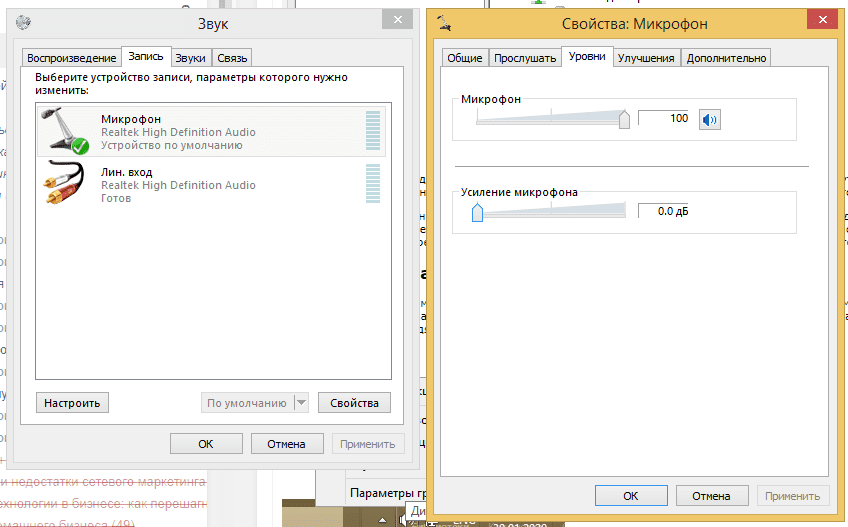Click the Звук window title icon

coord(23,21)
